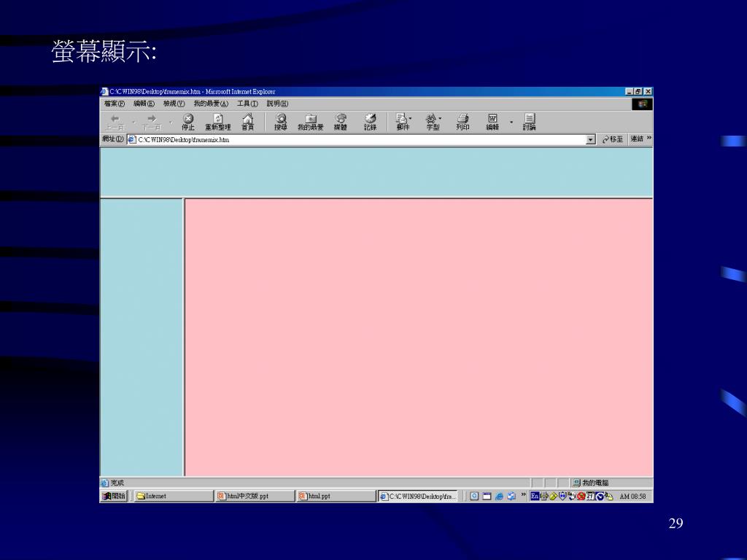
Task: Click the IE icon in title bar
Action: pos(105,91)
